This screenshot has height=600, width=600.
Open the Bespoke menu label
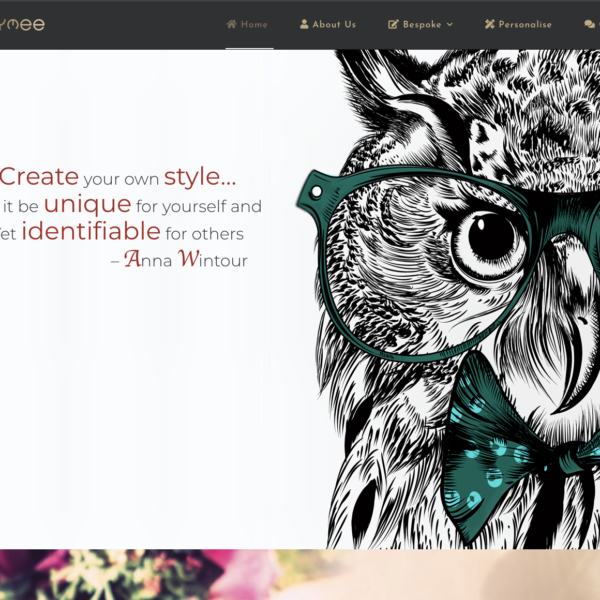pos(422,24)
